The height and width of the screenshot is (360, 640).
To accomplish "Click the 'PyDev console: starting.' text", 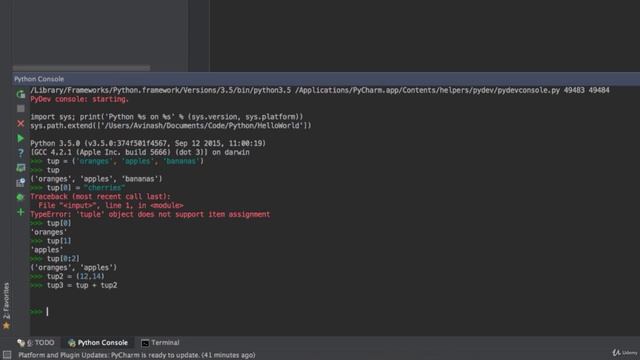I will click(80, 99).
